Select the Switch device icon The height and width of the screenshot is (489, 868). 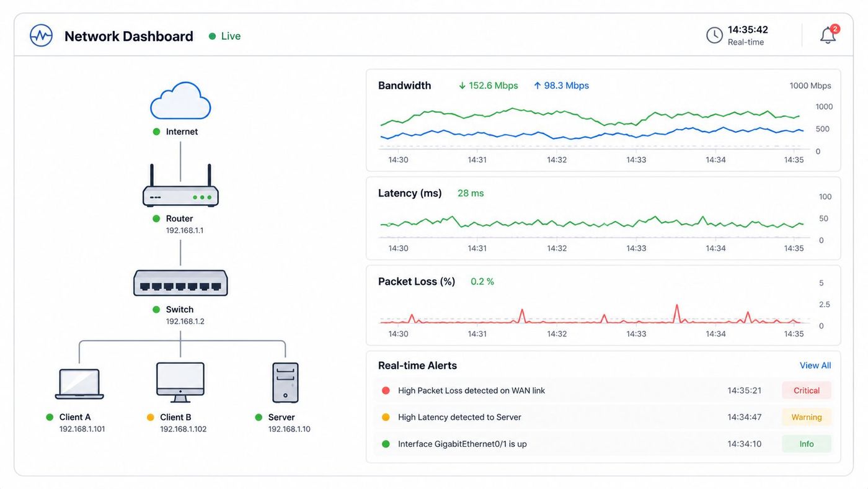click(180, 283)
